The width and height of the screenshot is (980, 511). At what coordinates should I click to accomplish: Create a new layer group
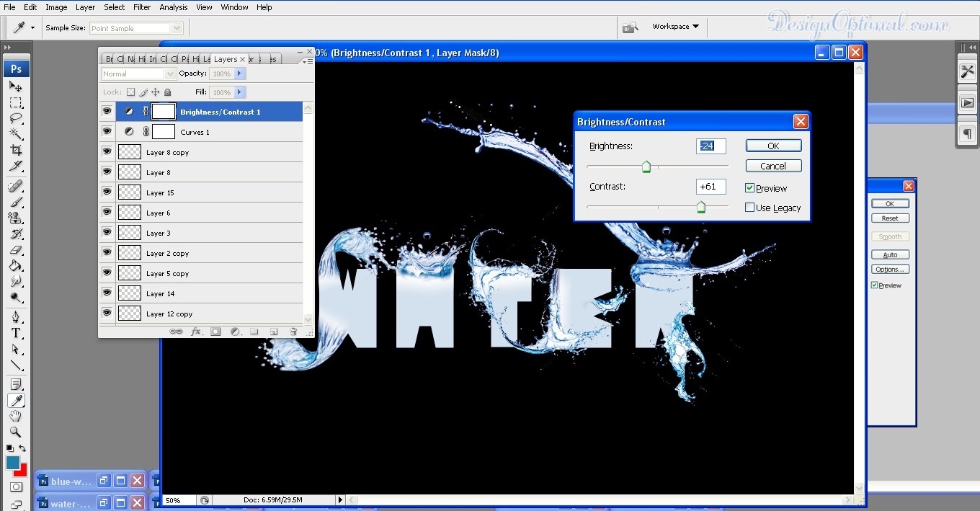pyautogui.click(x=254, y=332)
